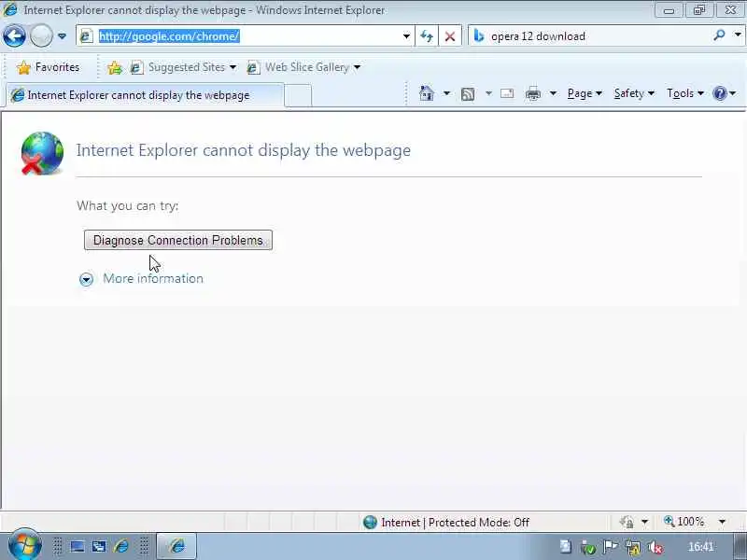
Task: Select the active Internet Explorer taskbar button
Action: tap(176, 546)
